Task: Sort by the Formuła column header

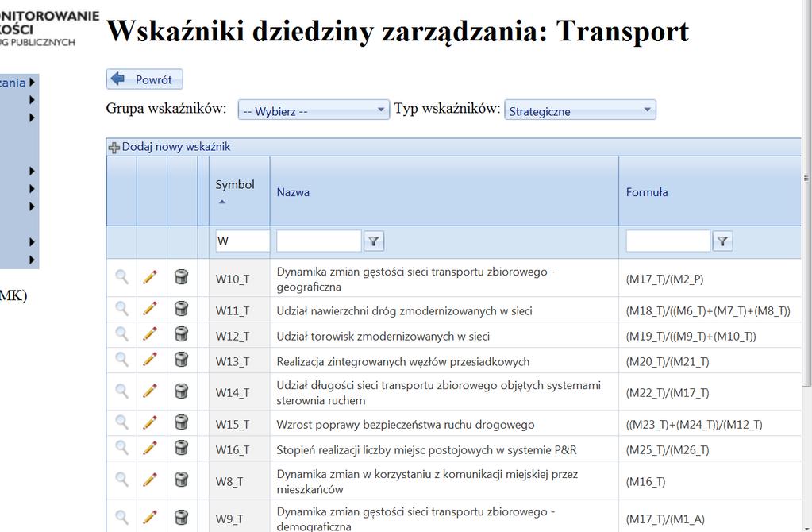Action: 647,192
